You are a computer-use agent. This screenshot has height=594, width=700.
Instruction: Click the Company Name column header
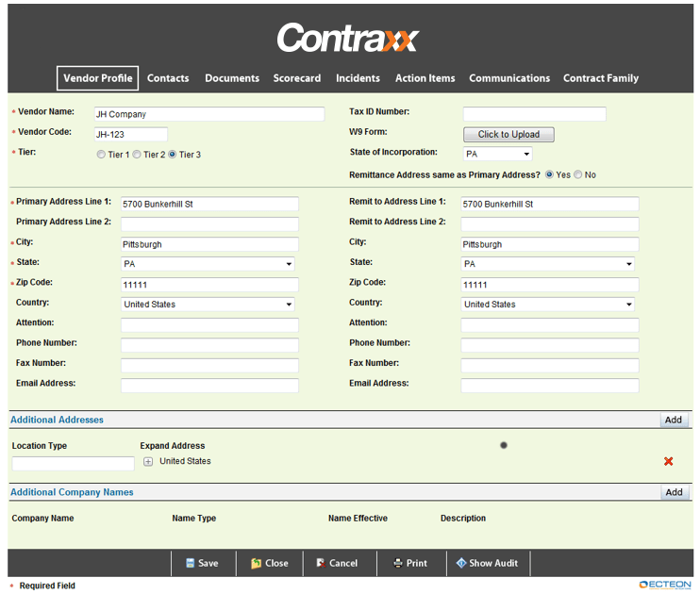point(42,519)
